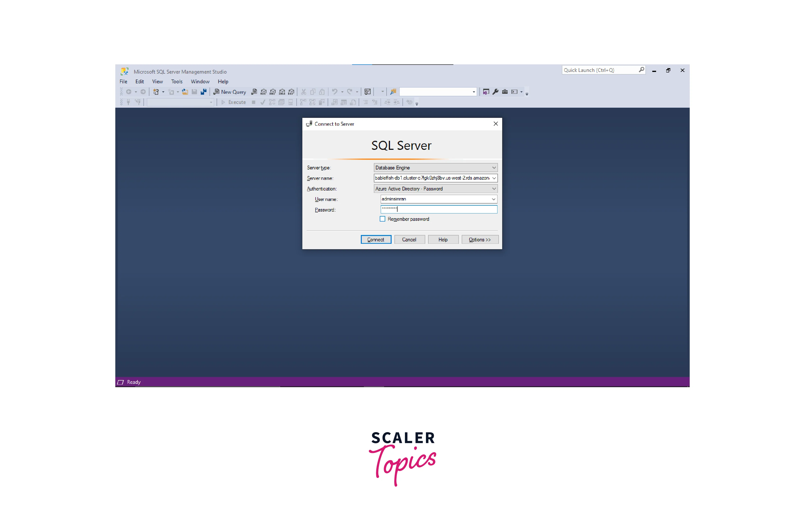Open the Authentication dropdown
This screenshot has height=532, width=805.
pyautogui.click(x=494, y=189)
